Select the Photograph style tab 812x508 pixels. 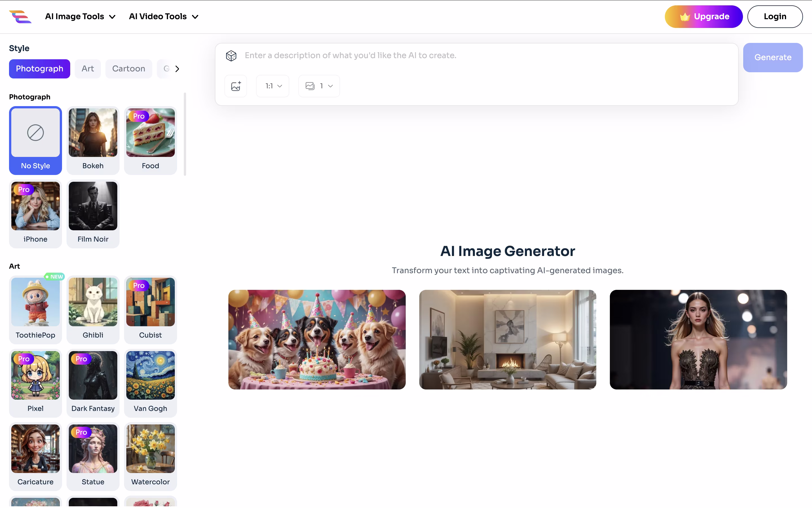pos(39,69)
